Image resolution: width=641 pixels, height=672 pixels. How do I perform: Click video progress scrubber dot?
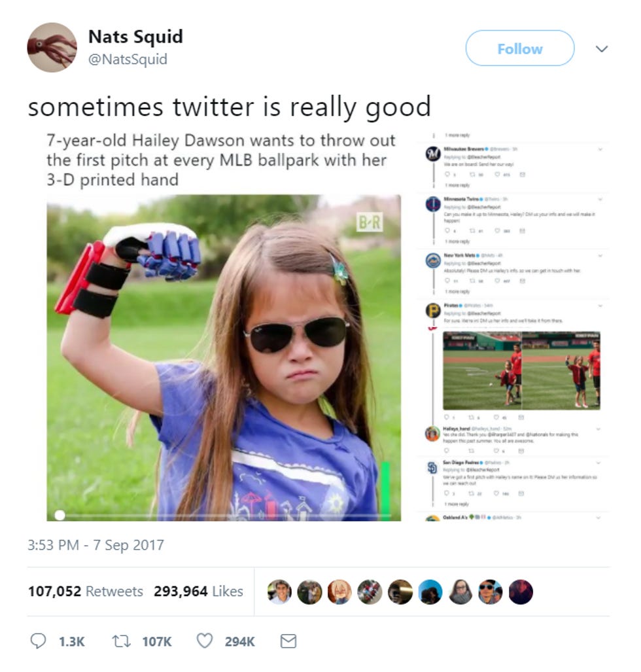pyautogui.click(x=60, y=515)
